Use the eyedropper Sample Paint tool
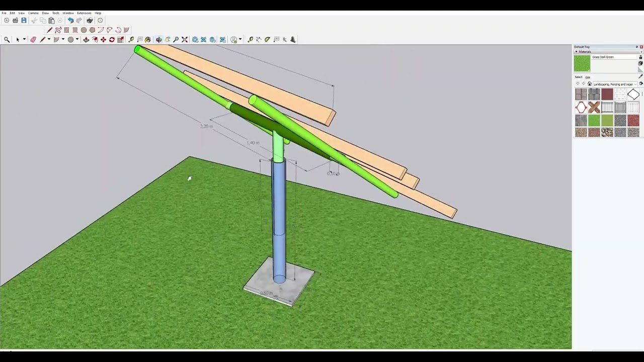Image resolution: width=644 pixels, height=362 pixels. pyautogui.click(x=640, y=76)
